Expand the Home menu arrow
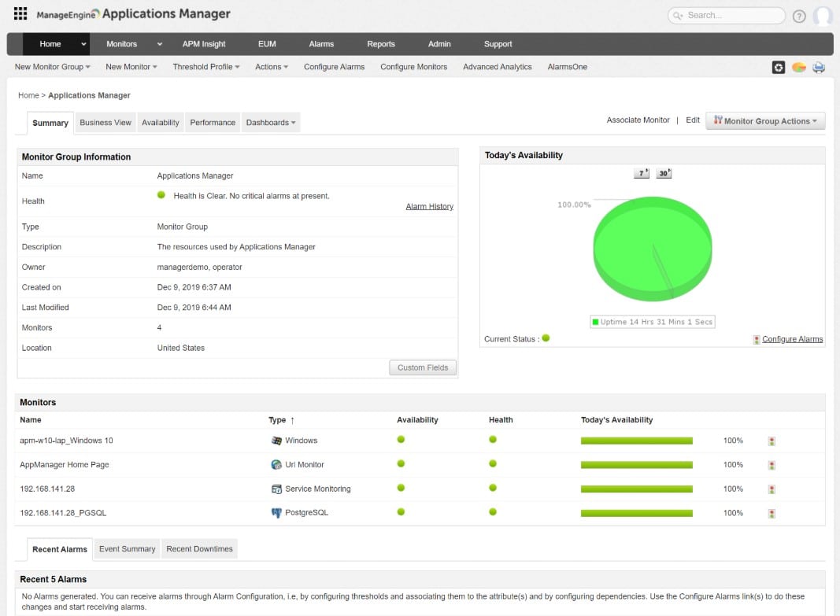Image resolution: width=840 pixels, height=616 pixels. pyautogui.click(x=83, y=44)
